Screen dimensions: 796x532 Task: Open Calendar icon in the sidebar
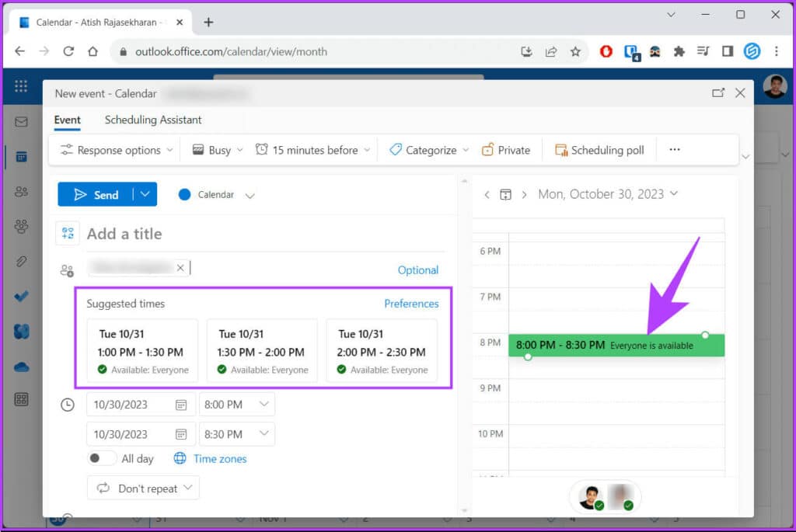click(x=21, y=157)
